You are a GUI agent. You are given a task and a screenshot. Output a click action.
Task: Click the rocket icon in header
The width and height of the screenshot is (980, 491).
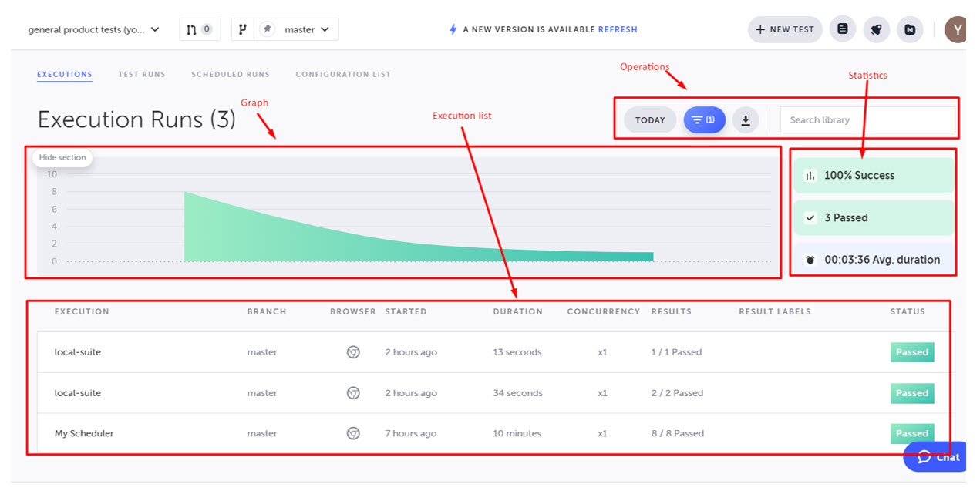click(x=877, y=29)
